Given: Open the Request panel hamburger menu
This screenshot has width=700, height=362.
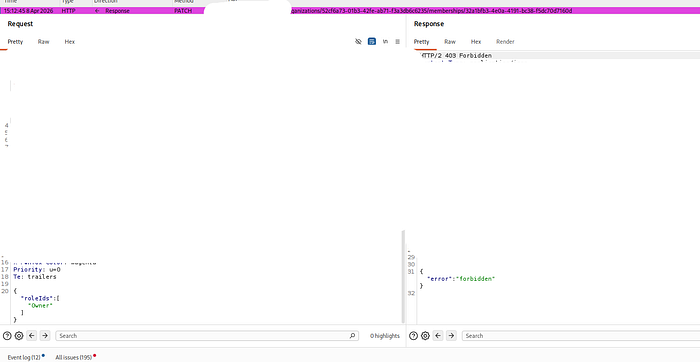Looking at the screenshot, I should [397, 42].
